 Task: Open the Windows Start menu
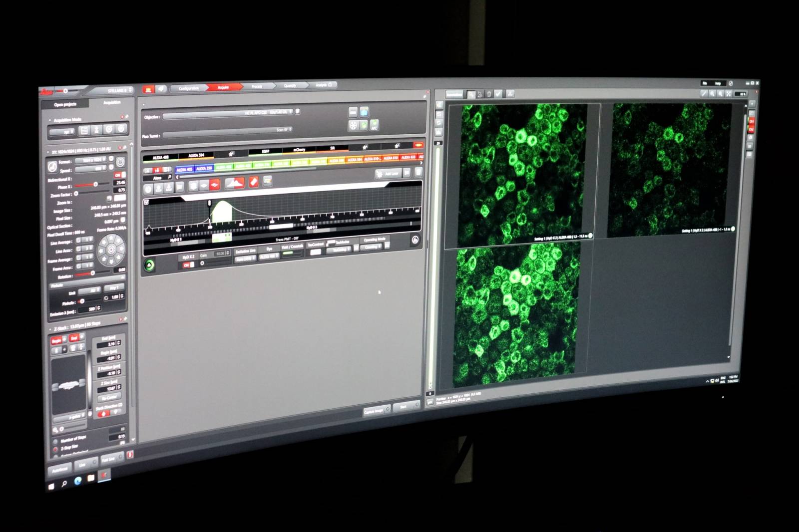click(51, 486)
